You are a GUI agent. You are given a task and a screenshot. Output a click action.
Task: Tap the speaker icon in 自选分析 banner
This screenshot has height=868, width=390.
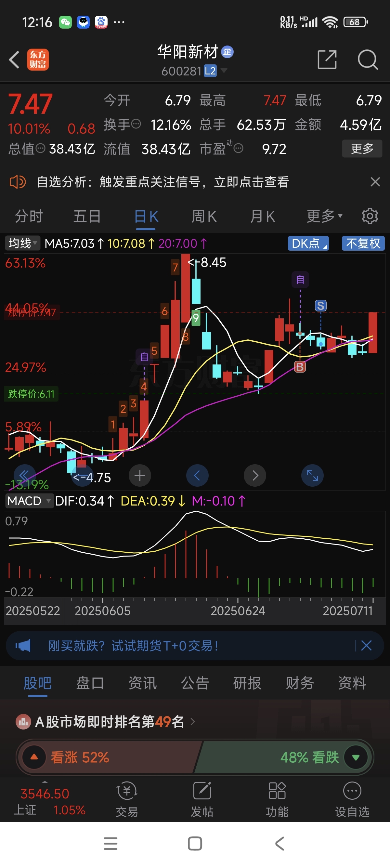click(x=18, y=182)
